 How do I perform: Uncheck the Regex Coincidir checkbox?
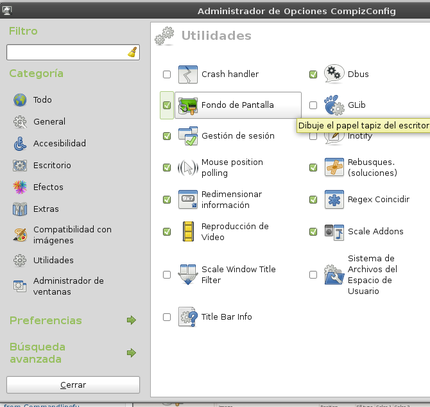coord(313,200)
